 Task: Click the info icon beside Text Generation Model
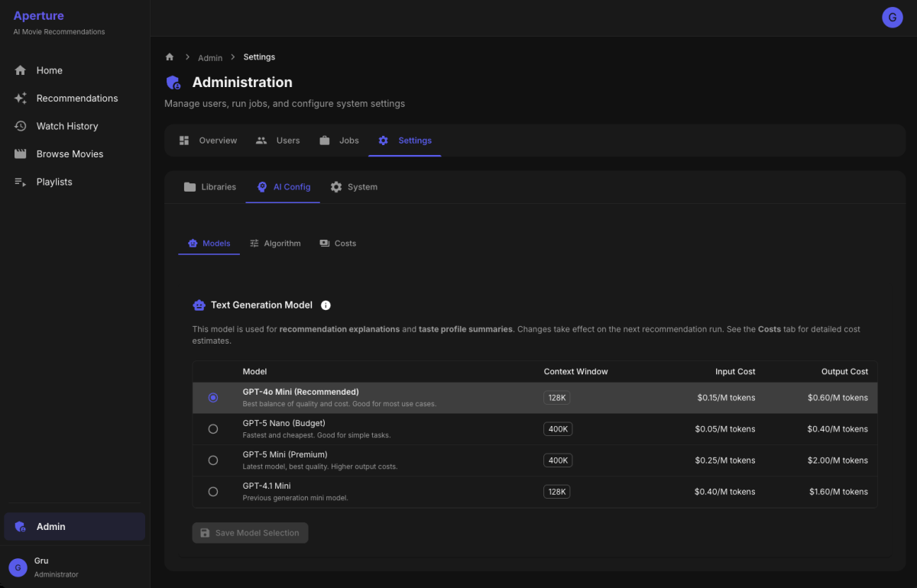click(326, 305)
